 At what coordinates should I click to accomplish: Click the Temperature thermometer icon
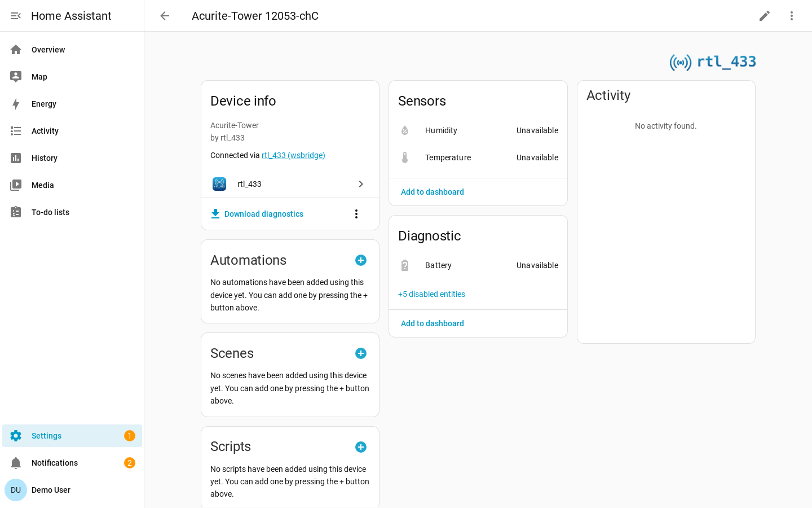[x=405, y=157]
